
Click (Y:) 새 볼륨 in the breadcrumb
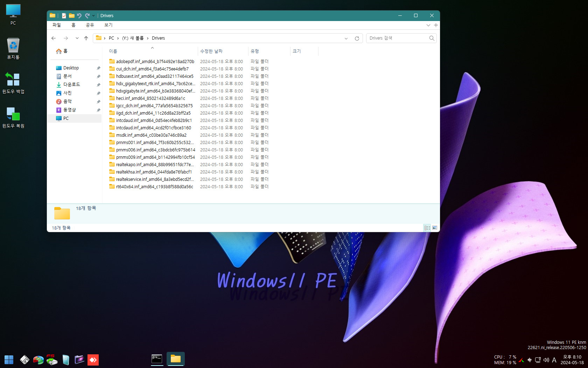(133, 38)
